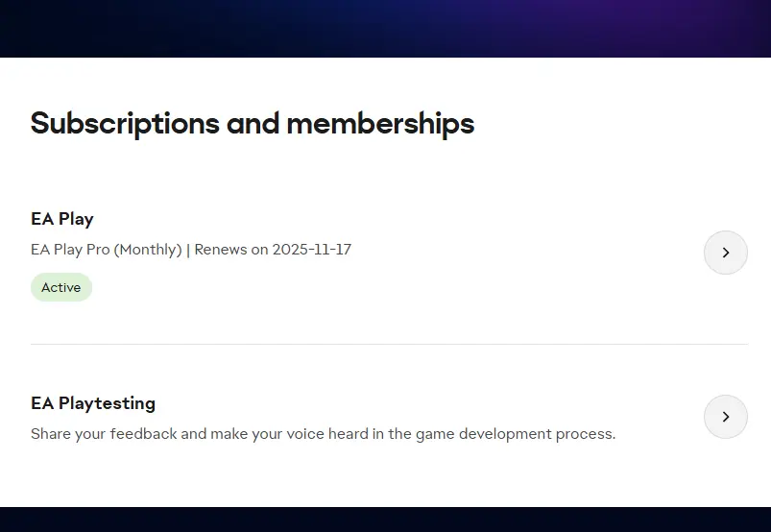Click the dark header banner at top
Image resolution: width=771 pixels, height=532 pixels.
tap(288, 27)
